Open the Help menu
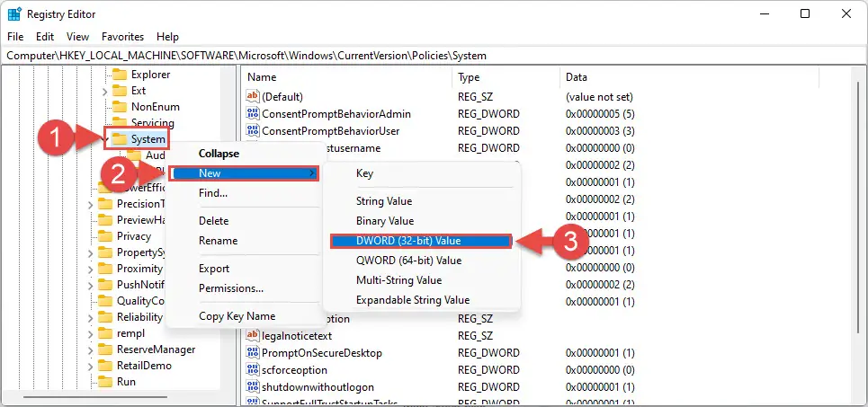 tap(167, 37)
